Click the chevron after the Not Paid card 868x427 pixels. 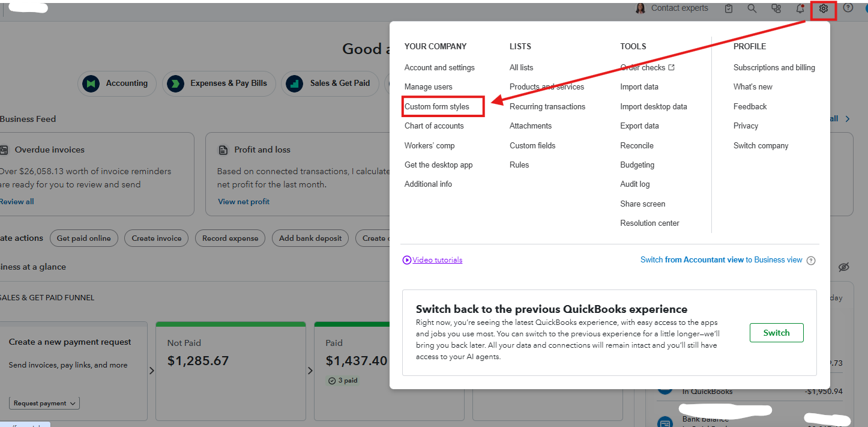click(310, 371)
